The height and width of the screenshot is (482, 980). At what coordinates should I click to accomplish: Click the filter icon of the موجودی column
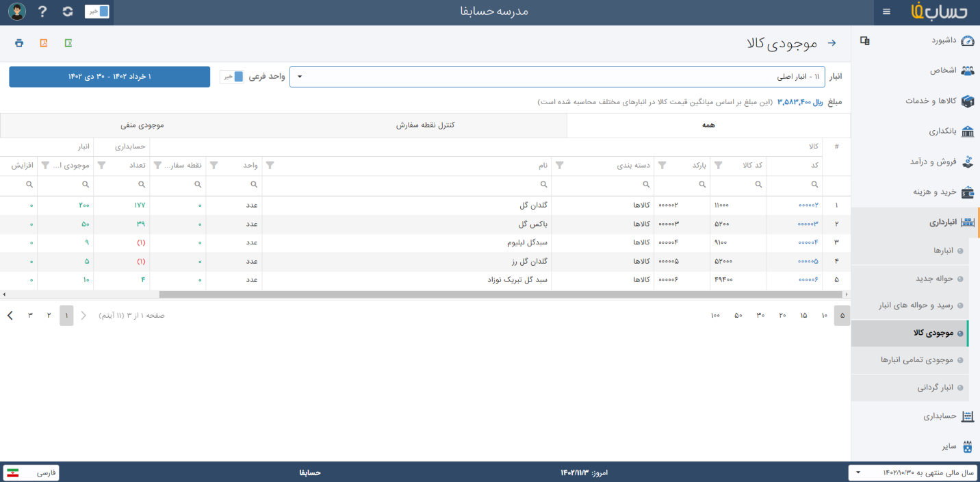pos(45,166)
